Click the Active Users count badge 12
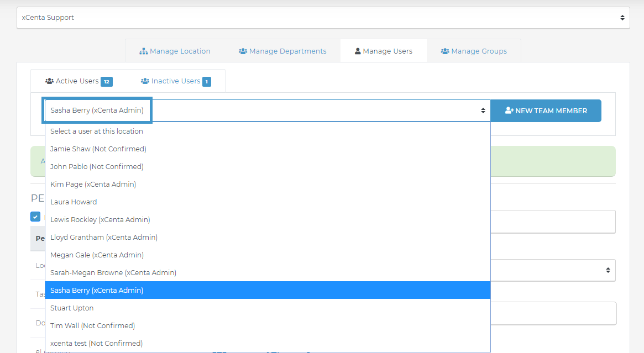Image resolution: width=644 pixels, height=353 pixels. pyautogui.click(x=107, y=82)
